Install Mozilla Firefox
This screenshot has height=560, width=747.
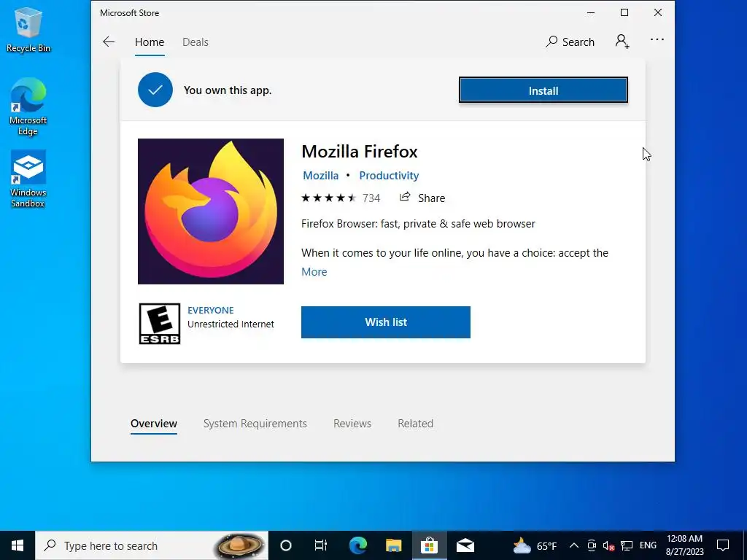coord(543,90)
